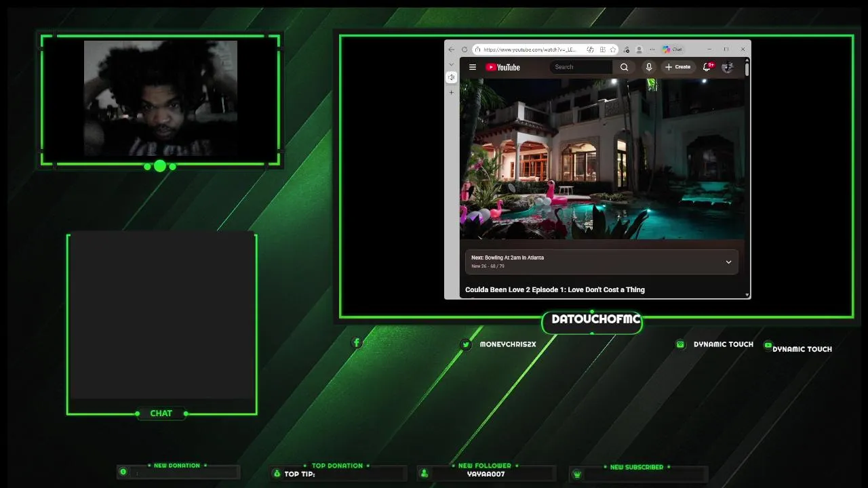Image resolution: width=868 pixels, height=488 pixels.
Task: Open the read aloud icon in address bar
Action: 590,49
